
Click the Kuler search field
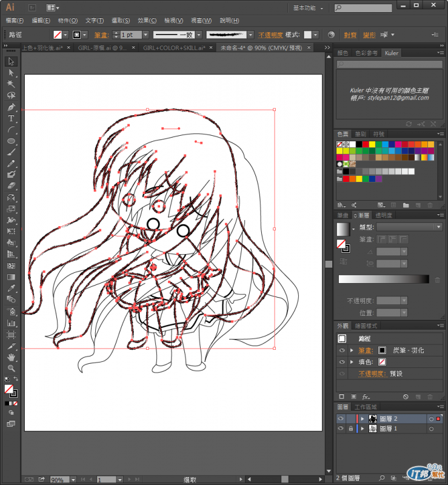tap(390, 64)
